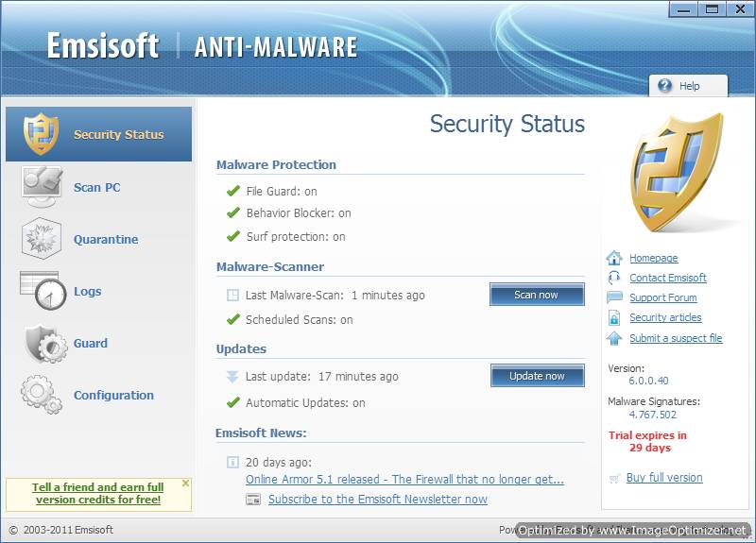
Task: Click the Buy full version link
Action: point(664,478)
